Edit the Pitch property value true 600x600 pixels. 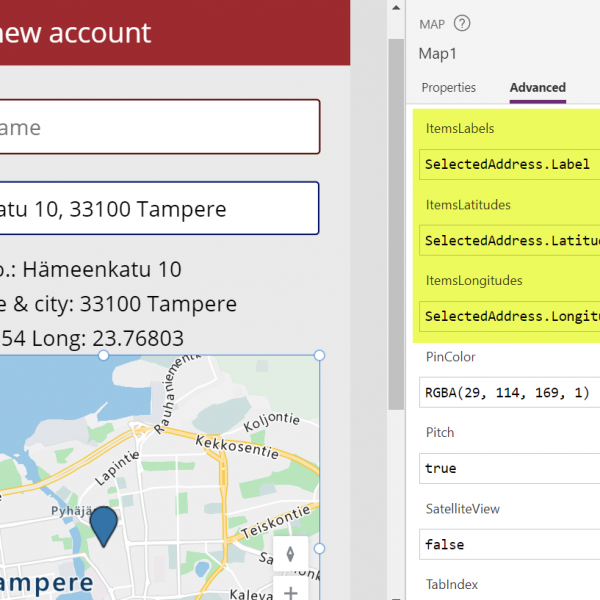coord(509,468)
